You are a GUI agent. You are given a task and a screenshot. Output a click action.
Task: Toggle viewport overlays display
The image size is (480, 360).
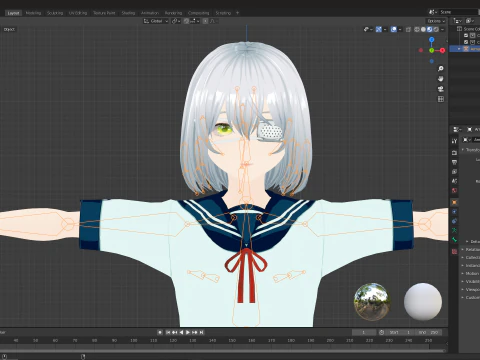tap(394, 29)
